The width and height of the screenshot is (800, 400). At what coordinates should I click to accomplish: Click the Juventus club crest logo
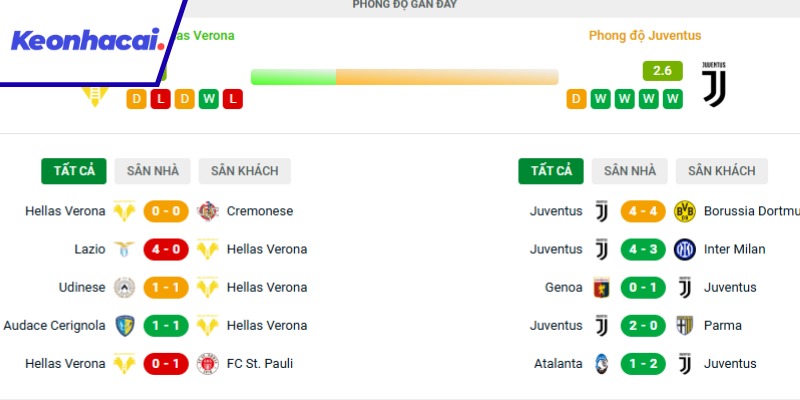(x=714, y=82)
